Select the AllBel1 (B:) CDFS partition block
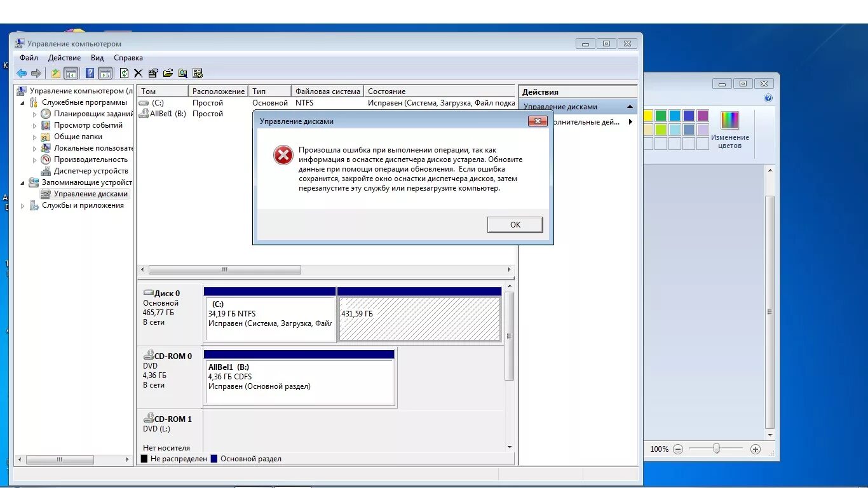 coord(299,377)
